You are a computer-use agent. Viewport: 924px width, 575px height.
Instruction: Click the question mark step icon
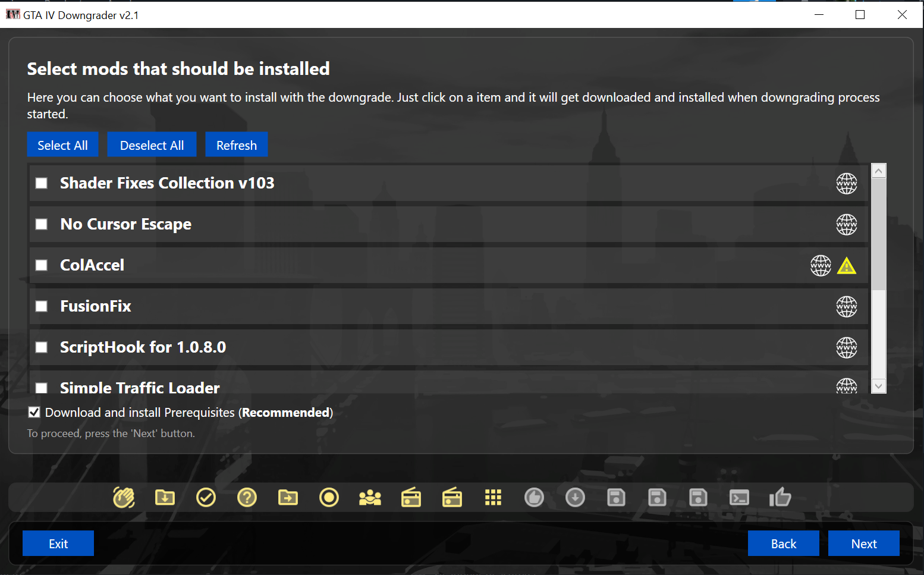[247, 497]
